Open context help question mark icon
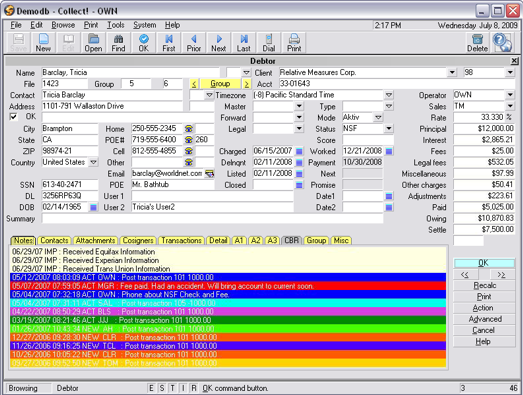523x395 pixels. coord(502,43)
